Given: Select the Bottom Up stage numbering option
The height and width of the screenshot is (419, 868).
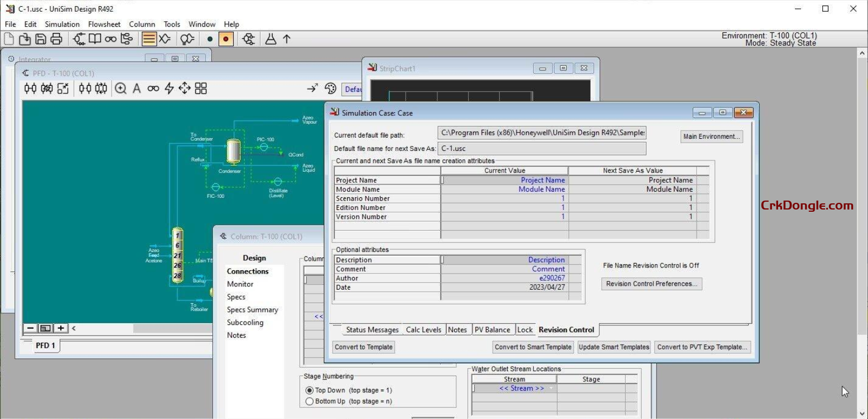Looking at the screenshot, I should 310,401.
